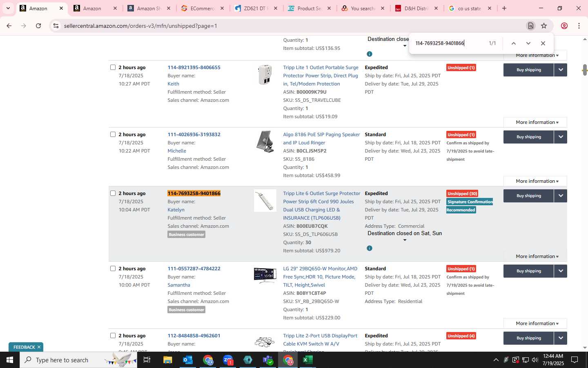Screen dimensions: 588x368
Task: Reload the page with the refresh icon
Action: pos(38,26)
